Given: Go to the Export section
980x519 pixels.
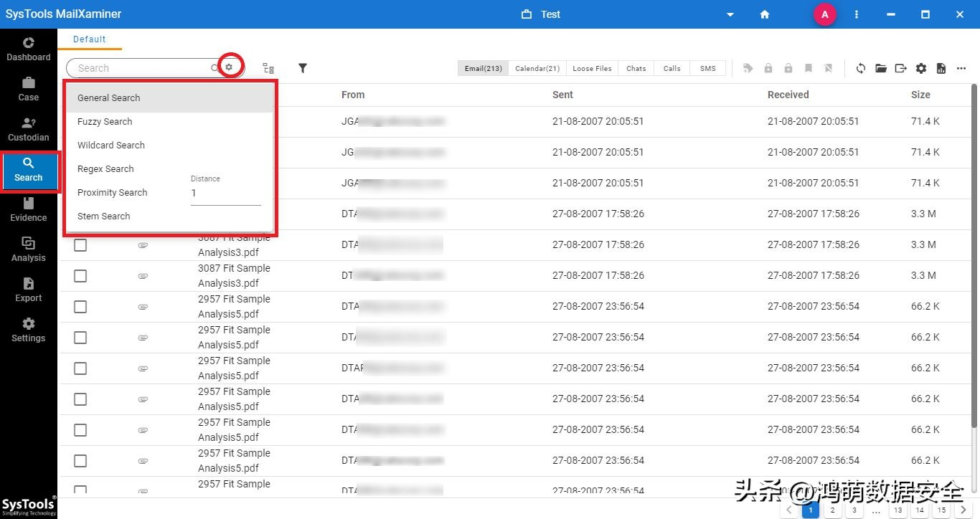Looking at the screenshot, I should click(29, 290).
